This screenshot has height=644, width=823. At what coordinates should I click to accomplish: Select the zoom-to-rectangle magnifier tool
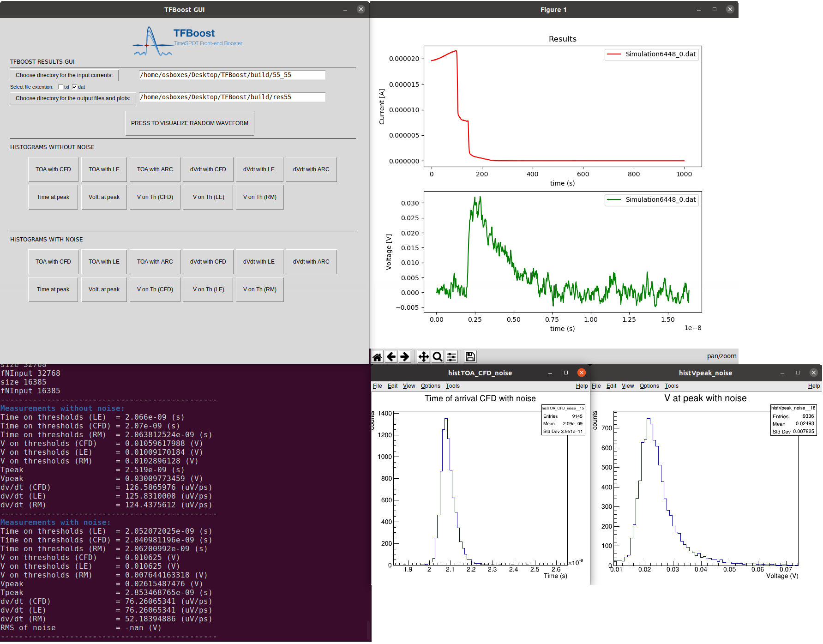[438, 356]
